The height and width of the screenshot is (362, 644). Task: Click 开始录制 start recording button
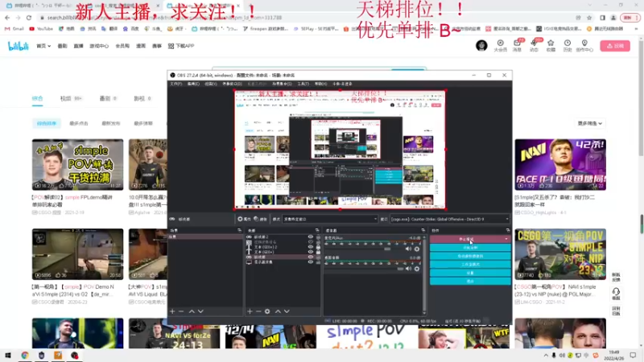[x=470, y=248]
